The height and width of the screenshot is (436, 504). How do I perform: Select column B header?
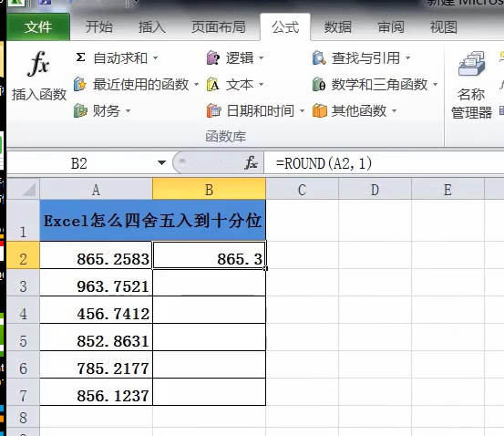pos(209,190)
